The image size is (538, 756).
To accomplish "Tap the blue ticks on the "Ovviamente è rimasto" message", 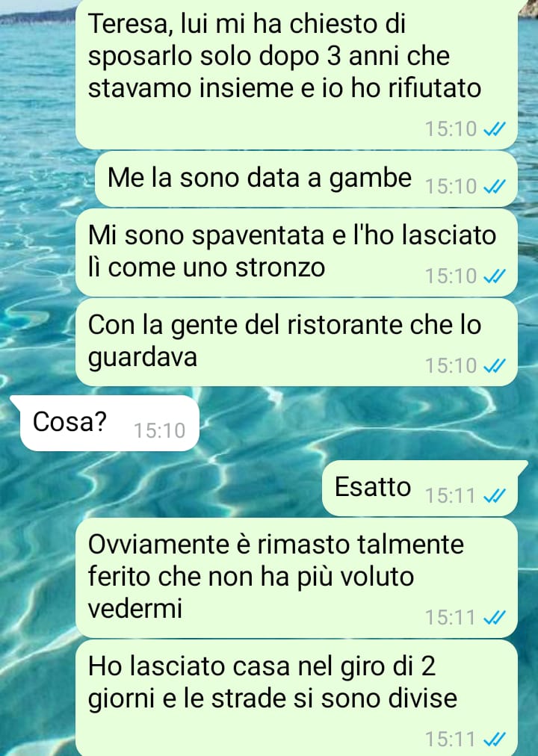I will (494, 617).
